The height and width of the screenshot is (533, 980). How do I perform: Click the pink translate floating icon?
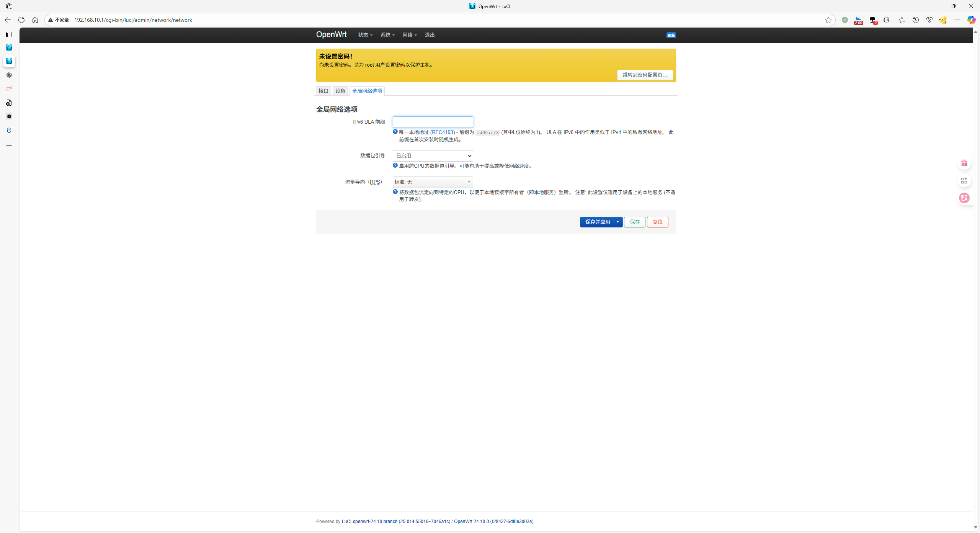pyautogui.click(x=964, y=198)
